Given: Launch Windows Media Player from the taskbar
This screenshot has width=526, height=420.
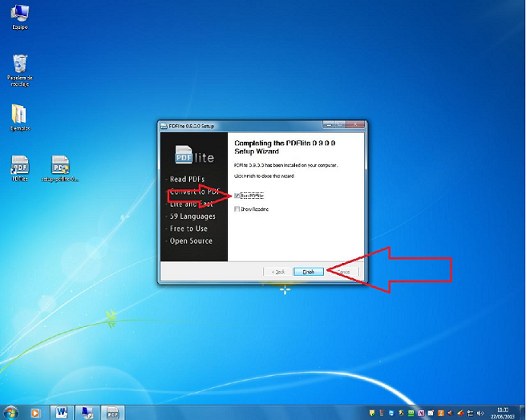Looking at the screenshot, I should coord(35,413).
